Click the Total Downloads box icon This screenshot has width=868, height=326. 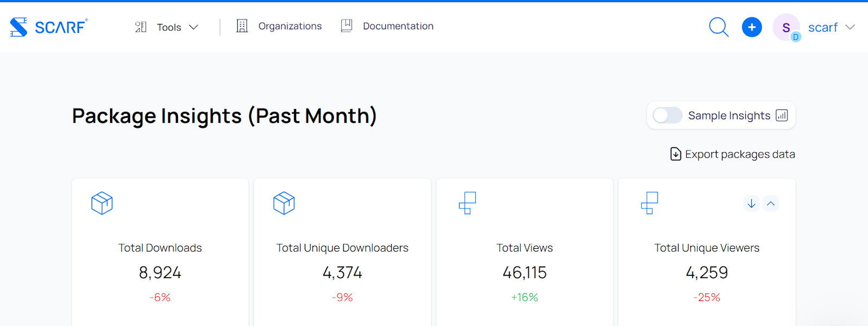click(x=102, y=203)
